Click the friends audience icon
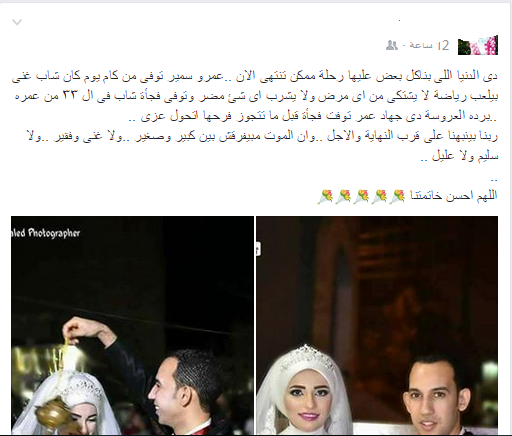 tap(392, 45)
